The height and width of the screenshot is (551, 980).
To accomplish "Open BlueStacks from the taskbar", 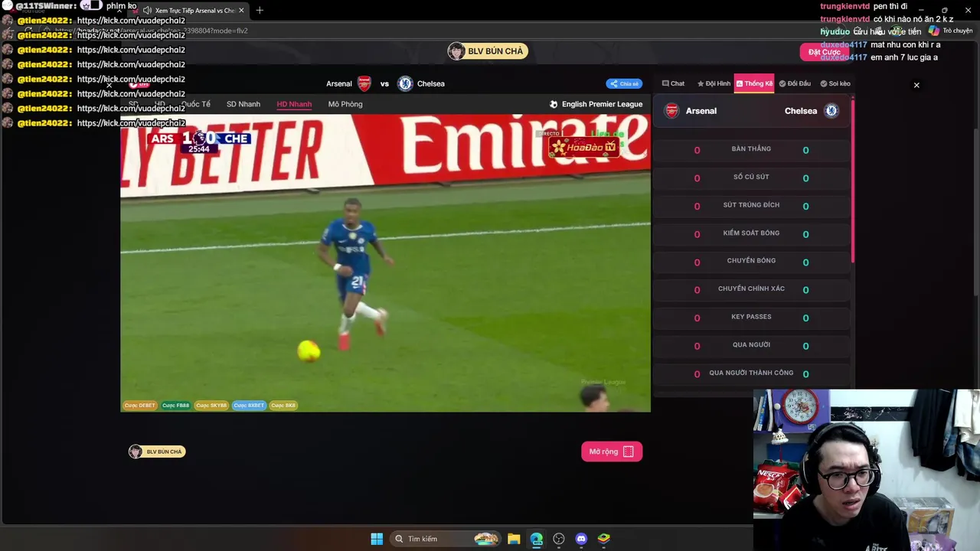I will coord(603,539).
